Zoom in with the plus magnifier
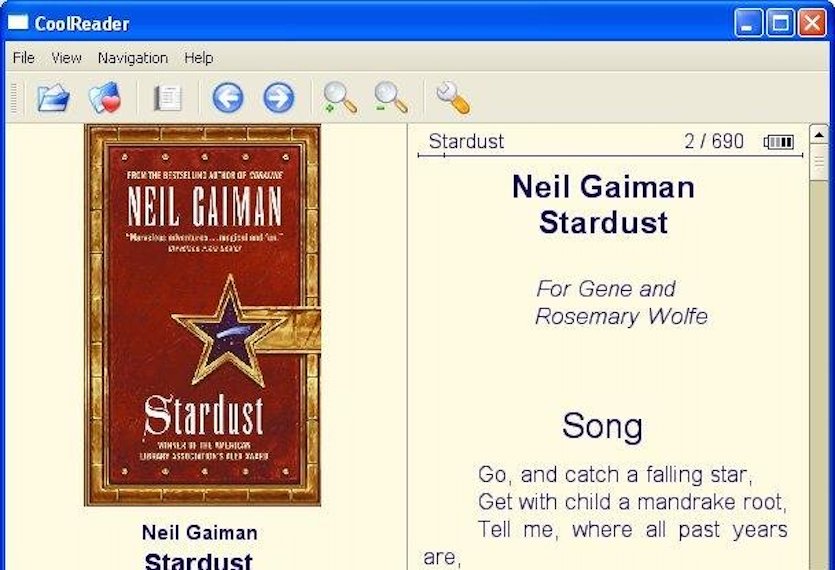The width and height of the screenshot is (835, 570). (x=340, y=97)
